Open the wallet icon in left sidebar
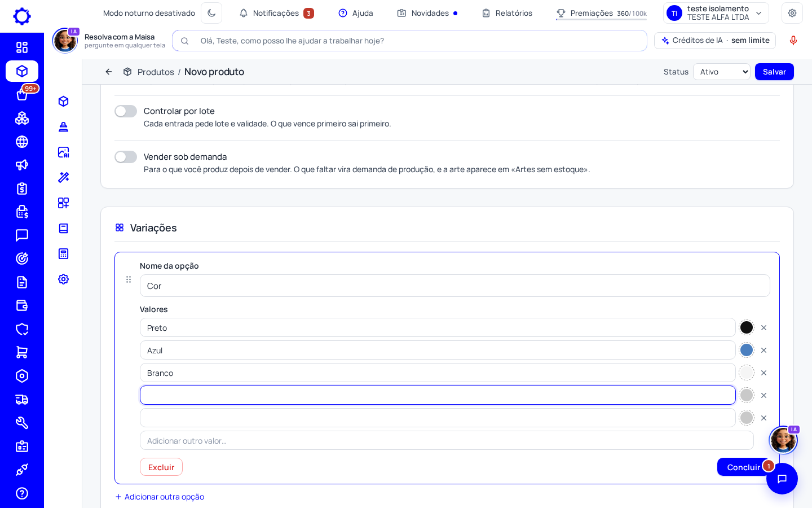The width and height of the screenshot is (812, 508). (22, 305)
